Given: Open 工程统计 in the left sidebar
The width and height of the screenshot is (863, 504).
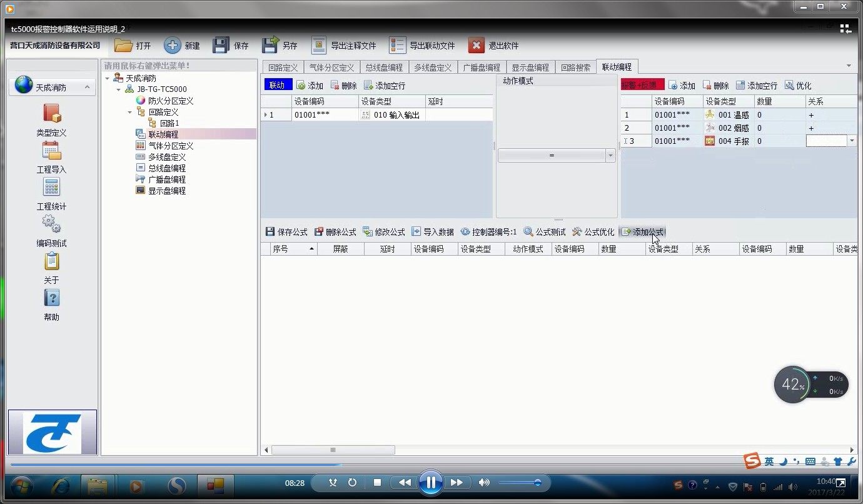Looking at the screenshot, I should tap(51, 194).
